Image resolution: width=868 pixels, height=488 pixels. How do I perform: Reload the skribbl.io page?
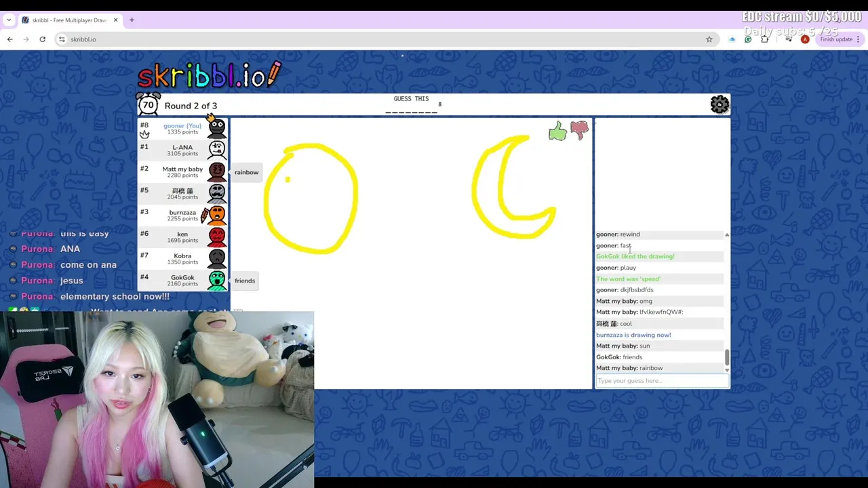(42, 39)
